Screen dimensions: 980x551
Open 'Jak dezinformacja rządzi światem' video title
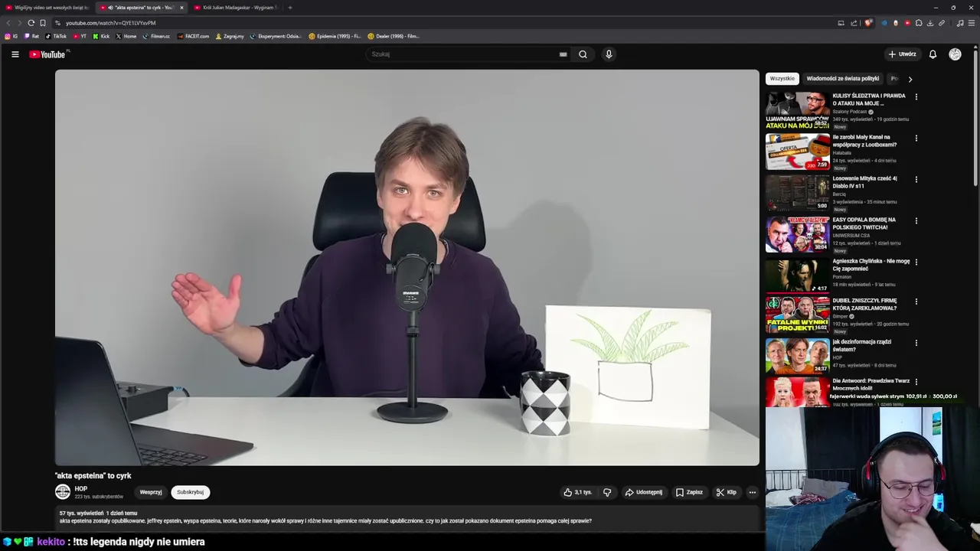[x=861, y=346]
